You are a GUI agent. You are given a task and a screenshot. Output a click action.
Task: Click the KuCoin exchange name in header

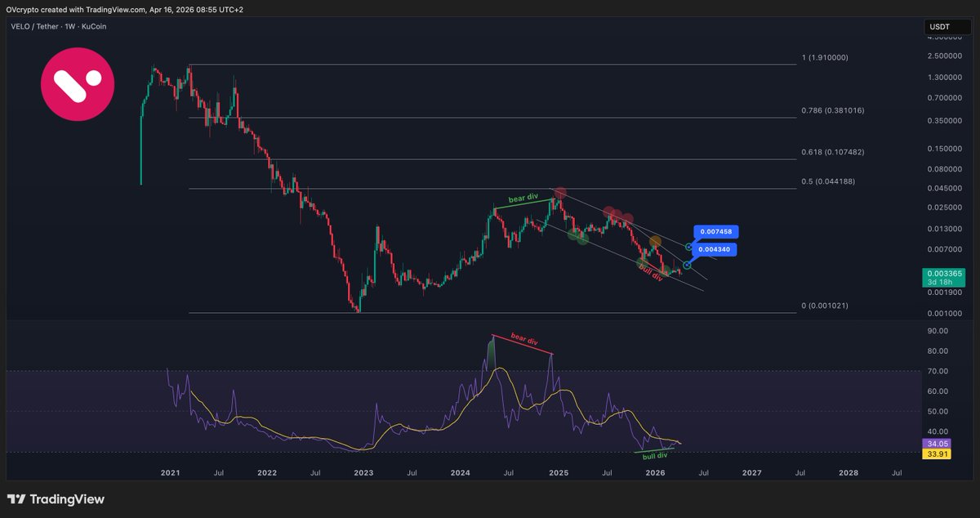click(91, 26)
